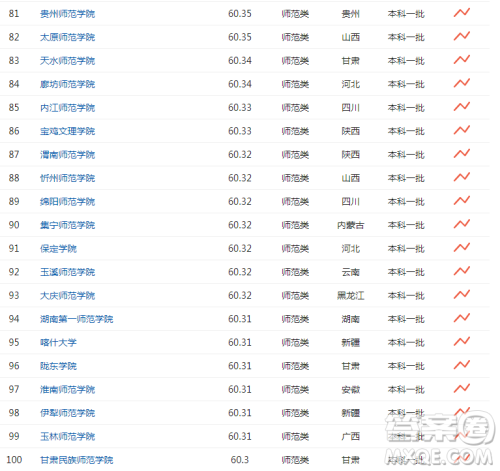
Task: Open the trend chart icon for 天水师范学院
Action: click(462, 60)
